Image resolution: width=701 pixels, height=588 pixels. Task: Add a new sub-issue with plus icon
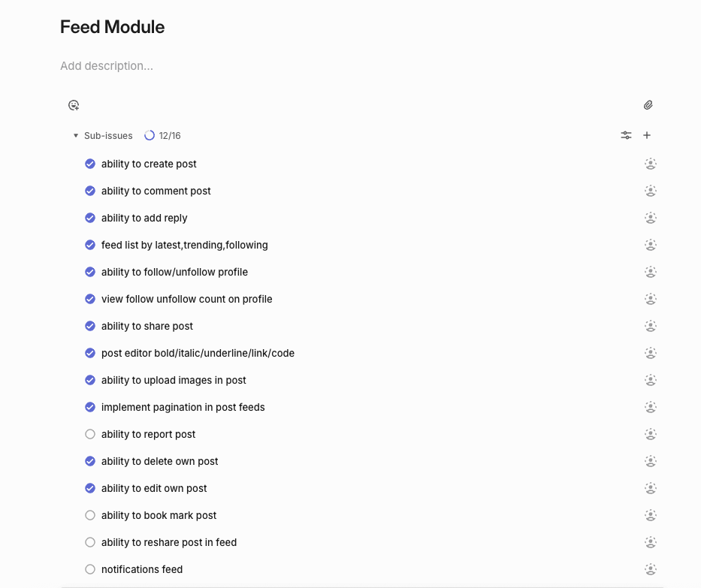(647, 135)
